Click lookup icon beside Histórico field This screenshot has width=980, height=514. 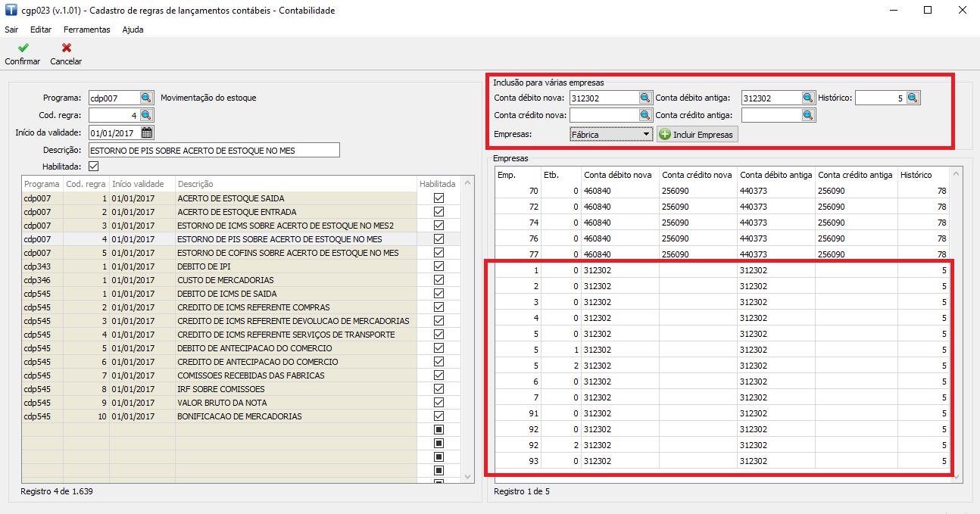coord(913,98)
